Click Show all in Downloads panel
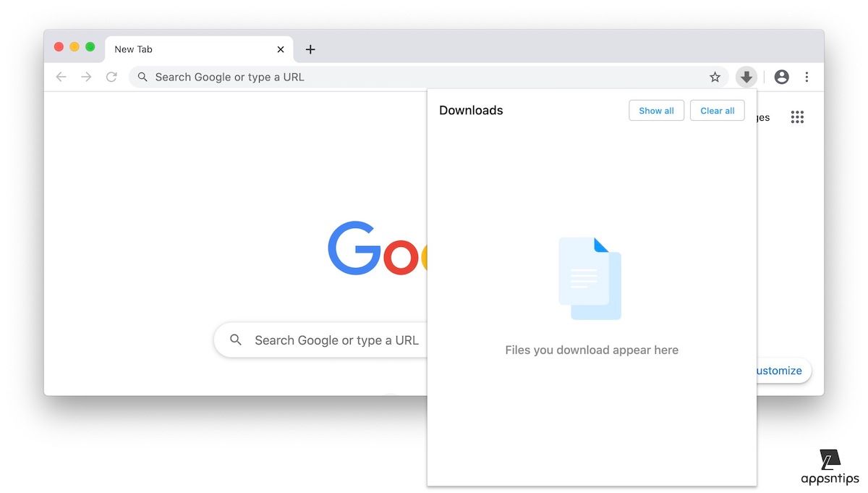 [656, 111]
